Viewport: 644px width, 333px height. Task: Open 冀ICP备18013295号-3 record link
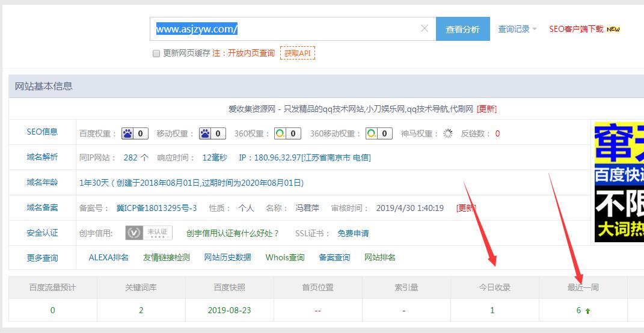[156, 208]
